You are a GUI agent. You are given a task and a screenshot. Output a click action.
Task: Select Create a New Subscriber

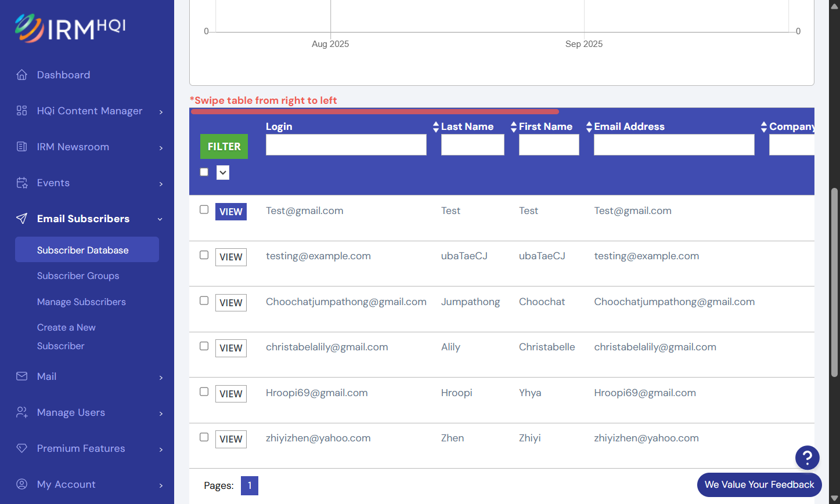tap(66, 336)
